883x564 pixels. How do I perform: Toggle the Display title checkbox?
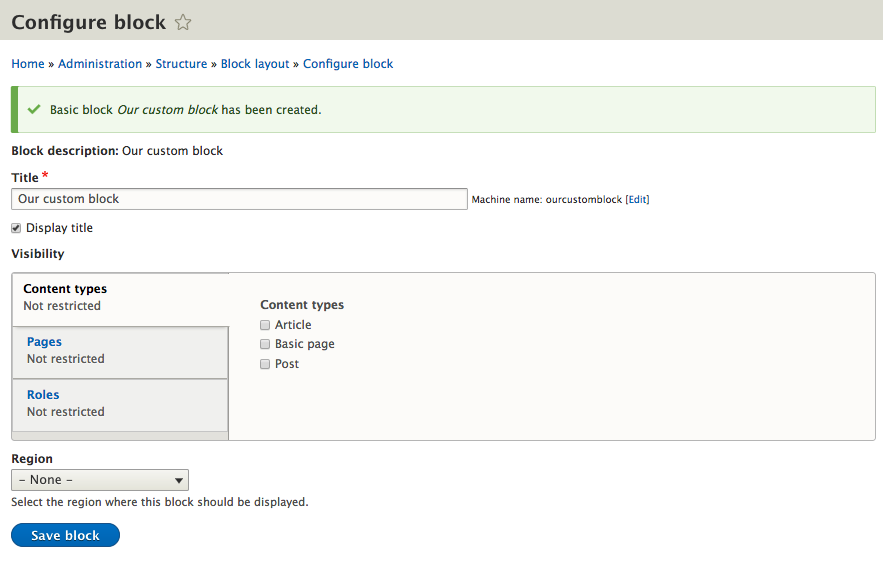pyautogui.click(x=16, y=228)
